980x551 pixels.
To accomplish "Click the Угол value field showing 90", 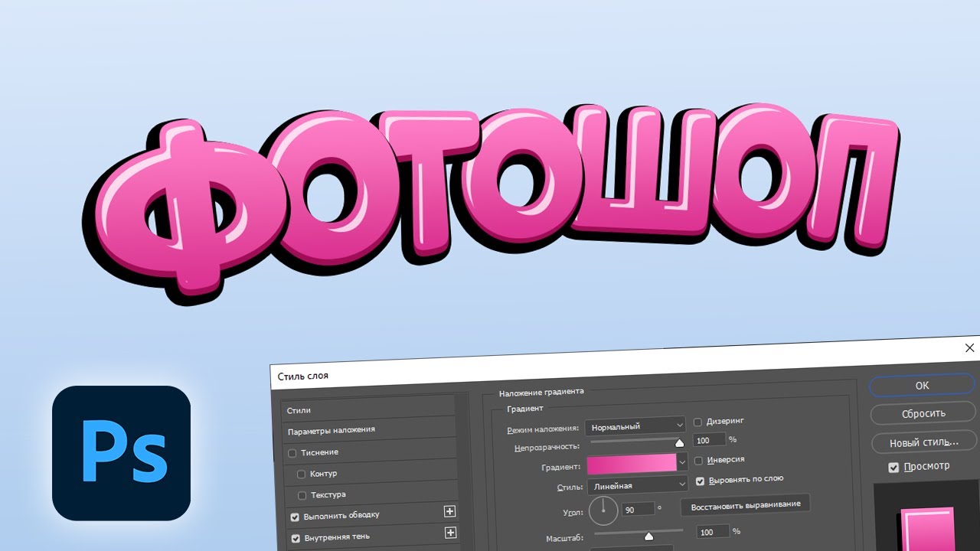I will pyautogui.click(x=639, y=509).
